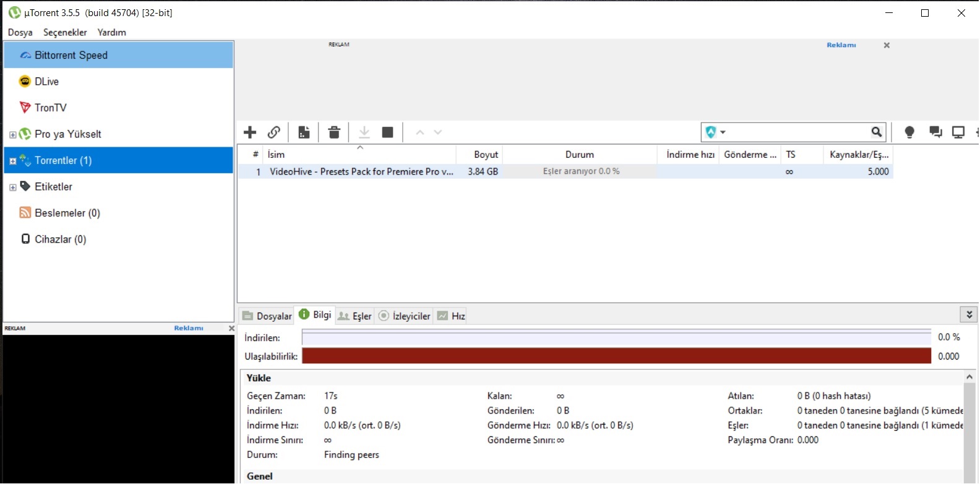Switch to the İzleyiciler tab

click(x=405, y=316)
